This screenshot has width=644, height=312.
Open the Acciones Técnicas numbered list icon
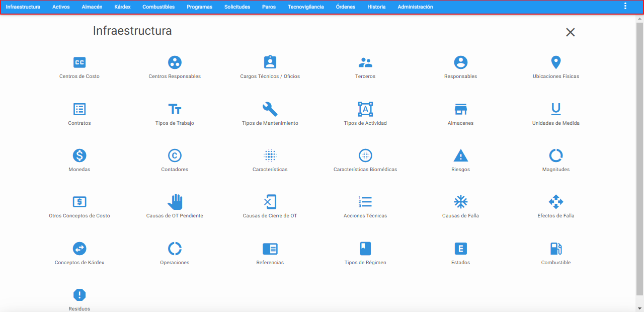pyautogui.click(x=365, y=202)
